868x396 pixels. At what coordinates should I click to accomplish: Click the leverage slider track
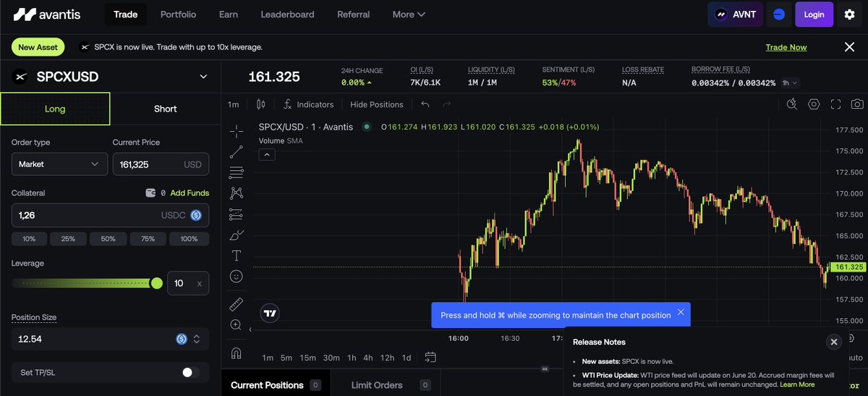click(84, 283)
